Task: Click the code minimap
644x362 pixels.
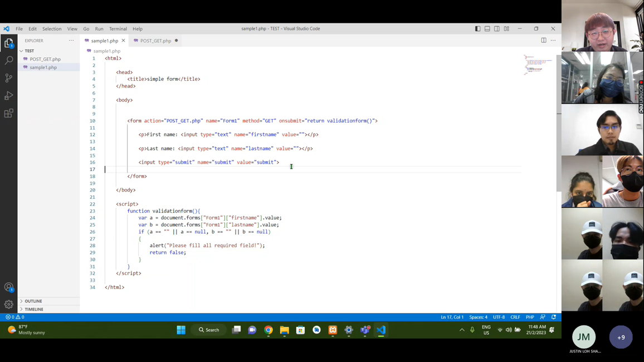Action: tap(538, 65)
